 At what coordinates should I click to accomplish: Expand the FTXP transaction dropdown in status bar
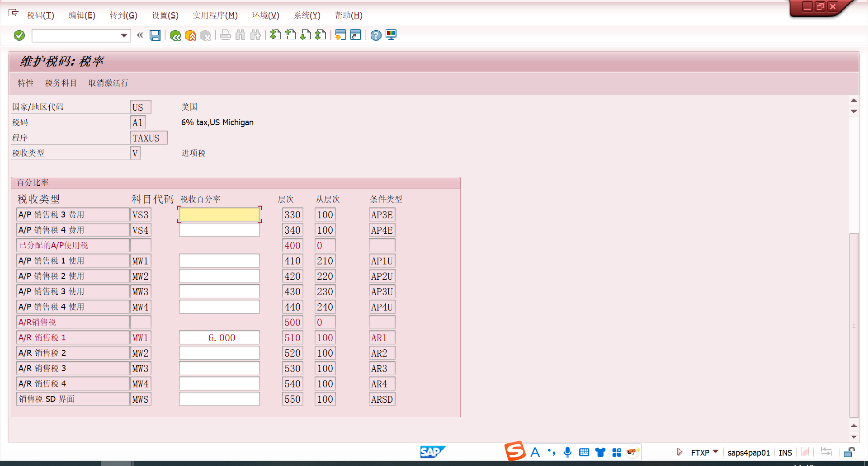click(x=715, y=452)
